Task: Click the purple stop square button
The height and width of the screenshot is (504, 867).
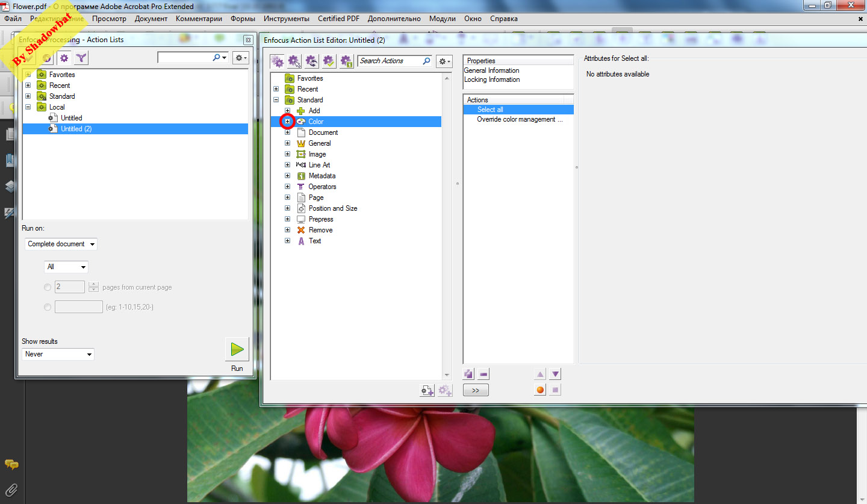Action: (555, 390)
